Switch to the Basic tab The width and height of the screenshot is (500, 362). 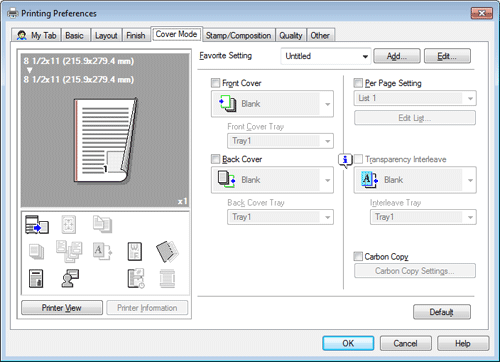point(75,35)
